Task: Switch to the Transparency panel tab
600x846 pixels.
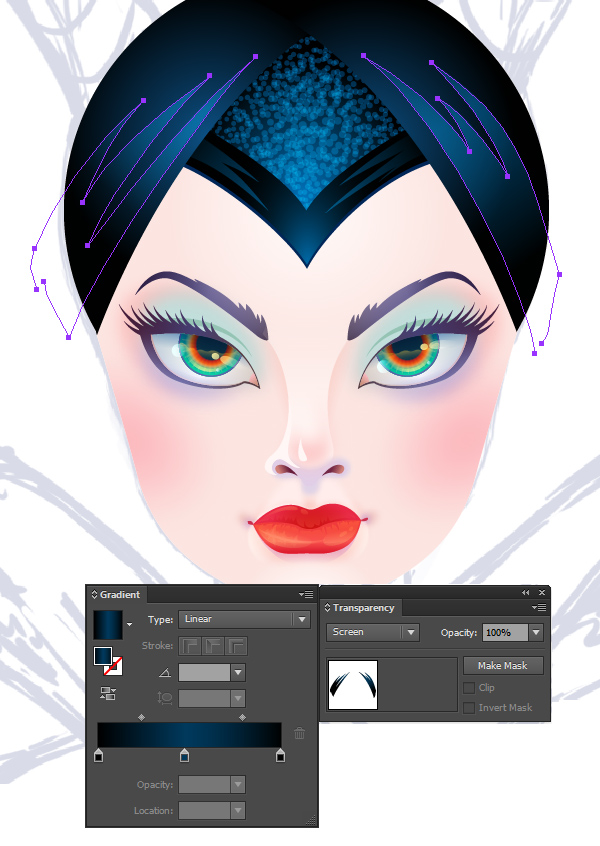Action: [360, 608]
